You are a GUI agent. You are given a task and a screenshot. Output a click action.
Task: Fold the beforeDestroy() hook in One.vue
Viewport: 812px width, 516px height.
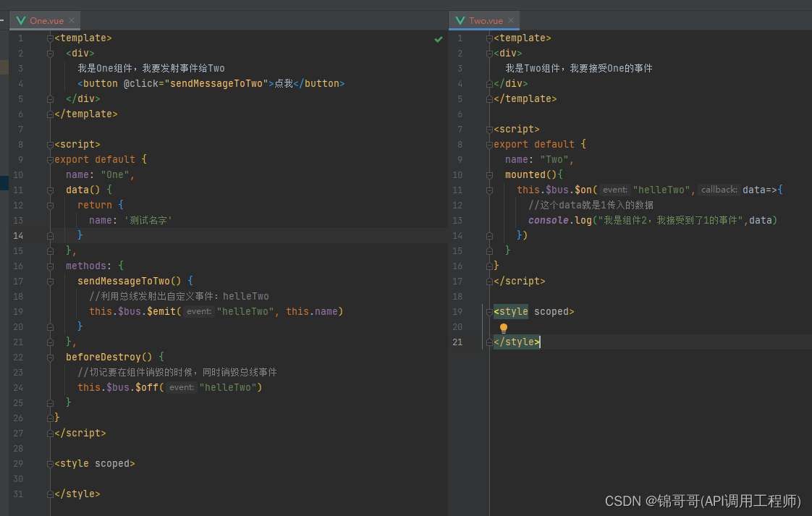[50, 358]
